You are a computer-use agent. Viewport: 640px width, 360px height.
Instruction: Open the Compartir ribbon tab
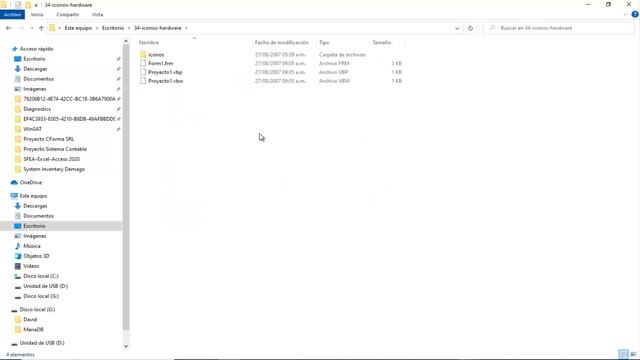(68, 15)
